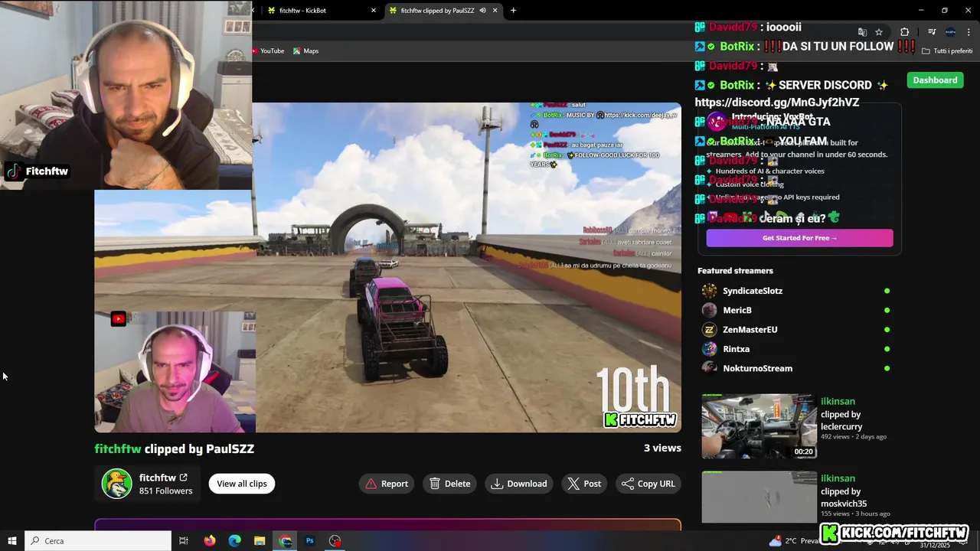Viewport: 980px width, 551px height.
Task: Click ZenMasterEU avatar icon
Action: click(710, 330)
